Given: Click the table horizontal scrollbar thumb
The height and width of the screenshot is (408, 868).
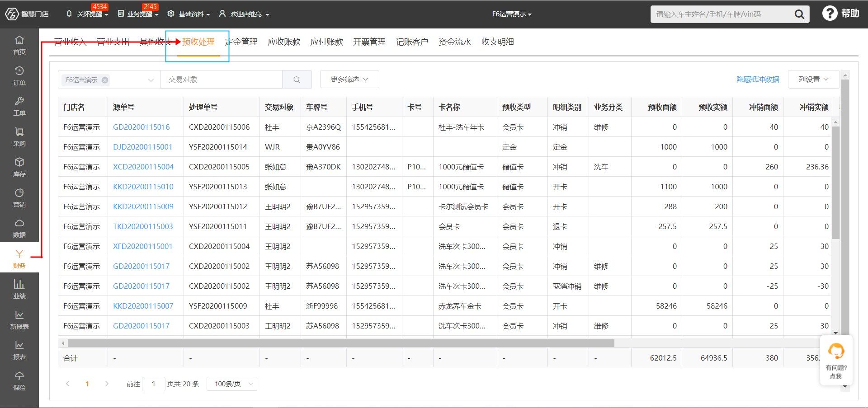Looking at the screenshot, I should coord(341,343).
